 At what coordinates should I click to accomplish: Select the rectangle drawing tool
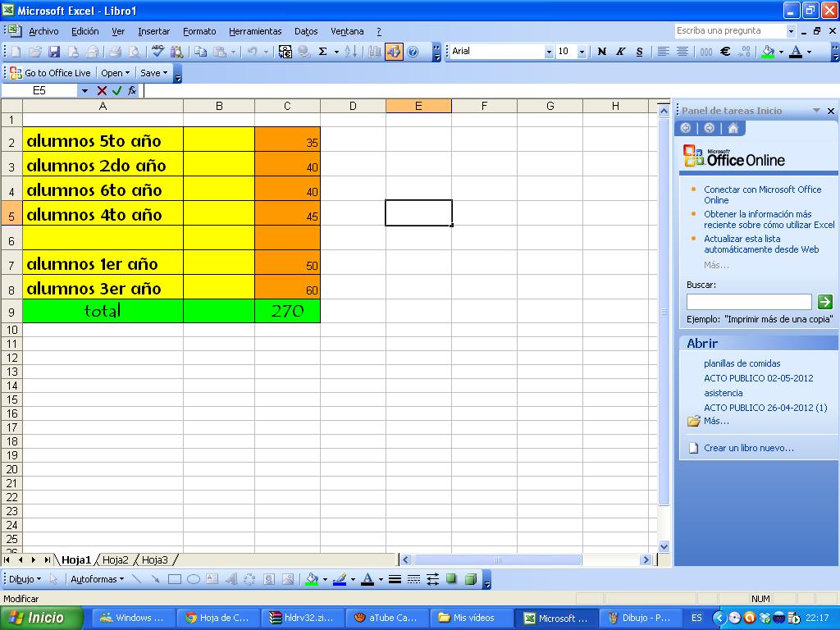pyautogui.click(x=174, y=579)
